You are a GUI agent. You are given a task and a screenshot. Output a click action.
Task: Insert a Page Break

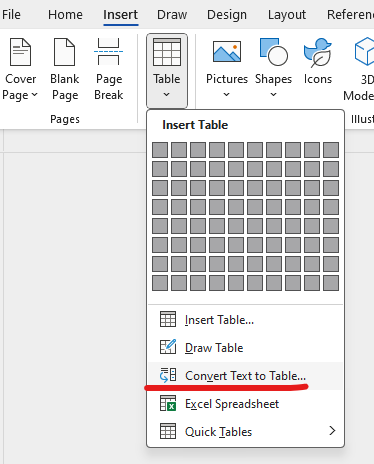tap(109, 70)
